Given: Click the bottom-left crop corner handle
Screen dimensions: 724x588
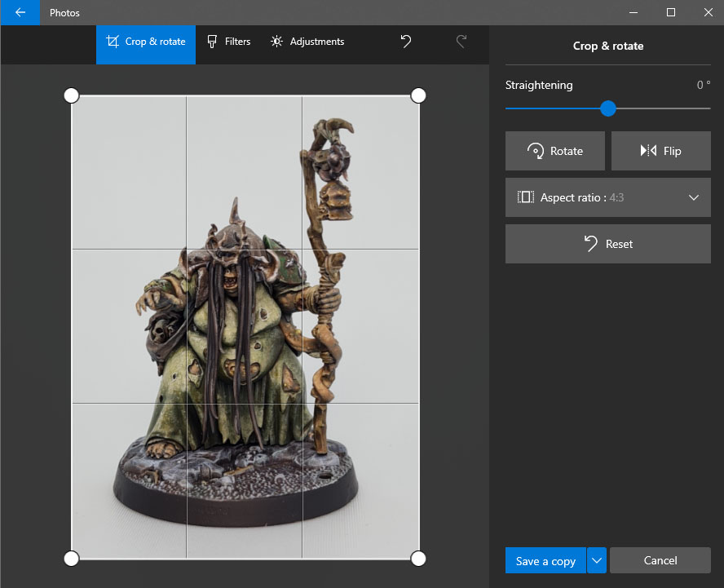Looking at the screenshot, I should [72, 559].
